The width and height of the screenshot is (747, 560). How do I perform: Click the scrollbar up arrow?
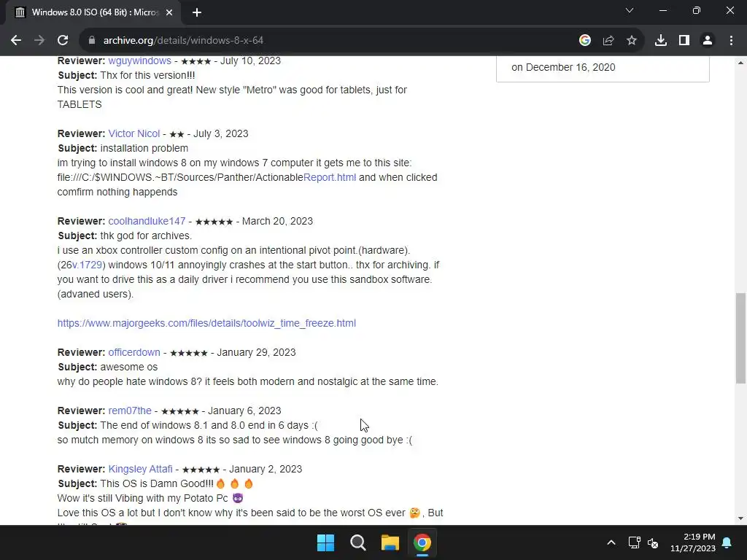click(x=740, y=63)
